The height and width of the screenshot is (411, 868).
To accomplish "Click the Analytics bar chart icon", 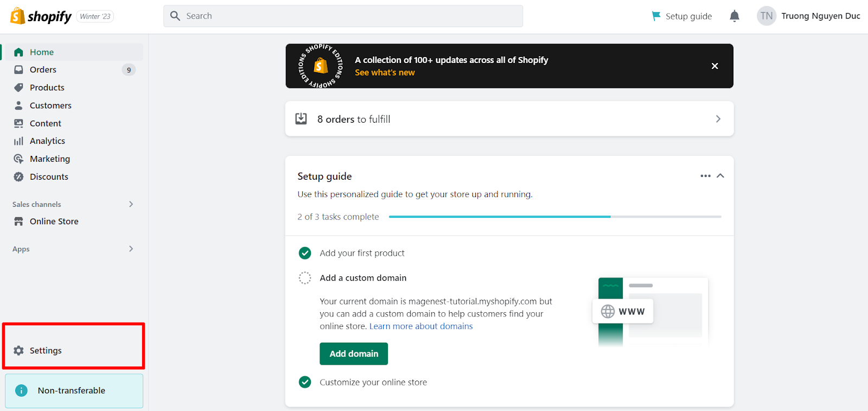I will (19, 141).
